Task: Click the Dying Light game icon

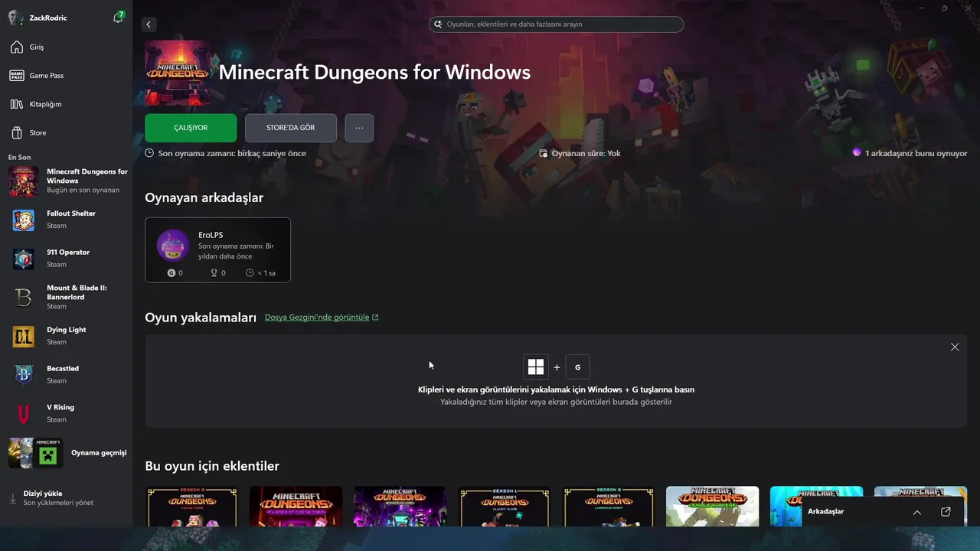Action: 24,337
